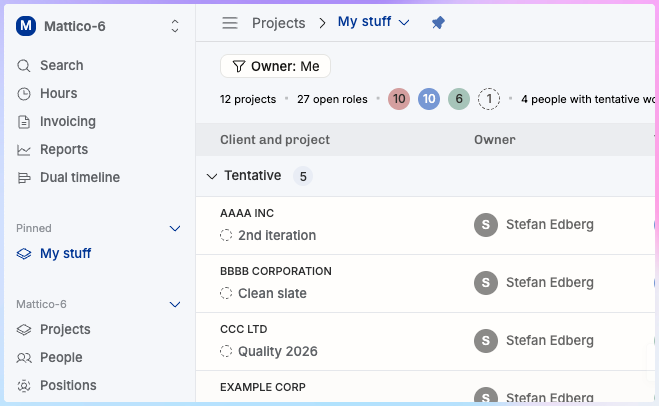Open the Mattico-6 workspace switcher arrows

[x=175, y=26]
